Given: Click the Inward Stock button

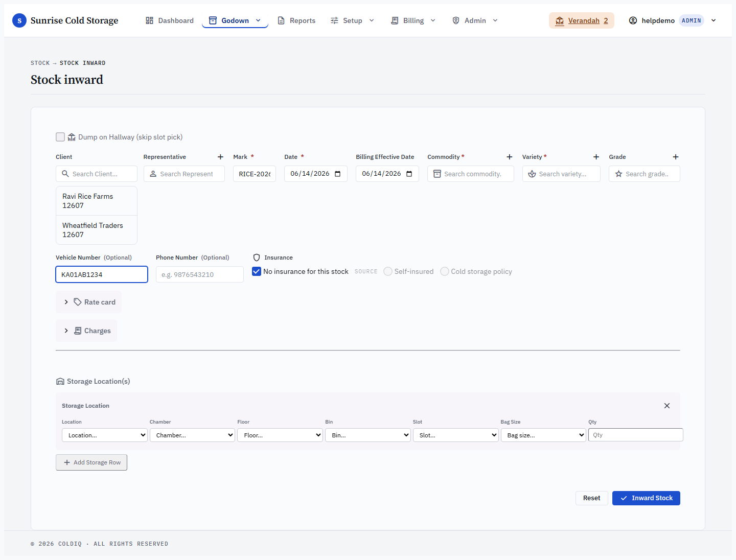Looking at the screenshot, I should [x=646, y=498].
